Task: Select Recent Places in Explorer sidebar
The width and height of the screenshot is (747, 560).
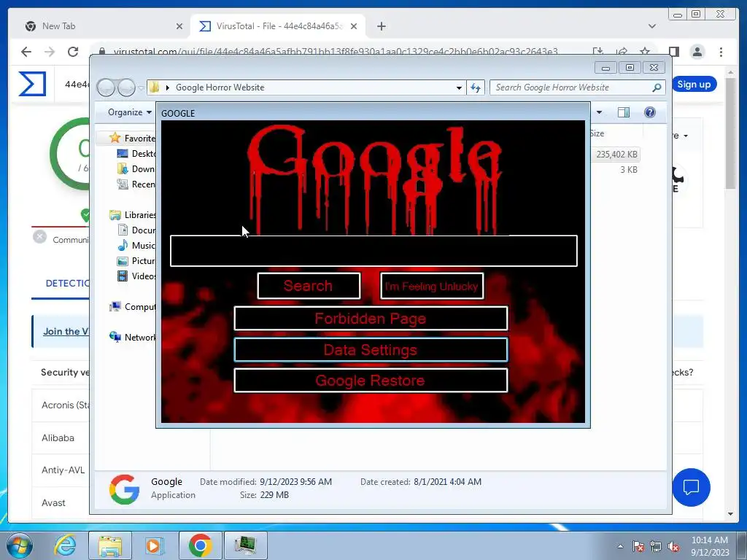Action: pyautogui.click(x=136, y=184)
